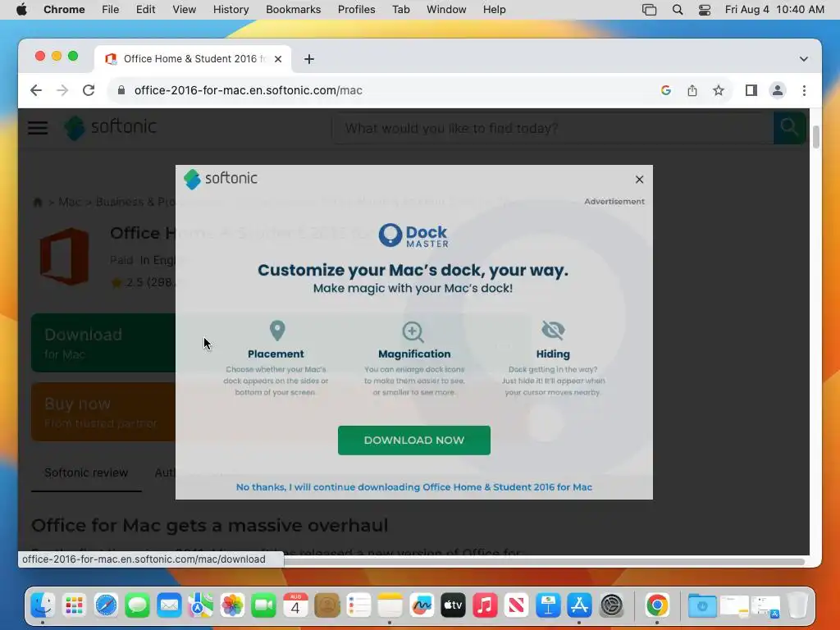Click the Softonic search field

(x=552, y=128)
